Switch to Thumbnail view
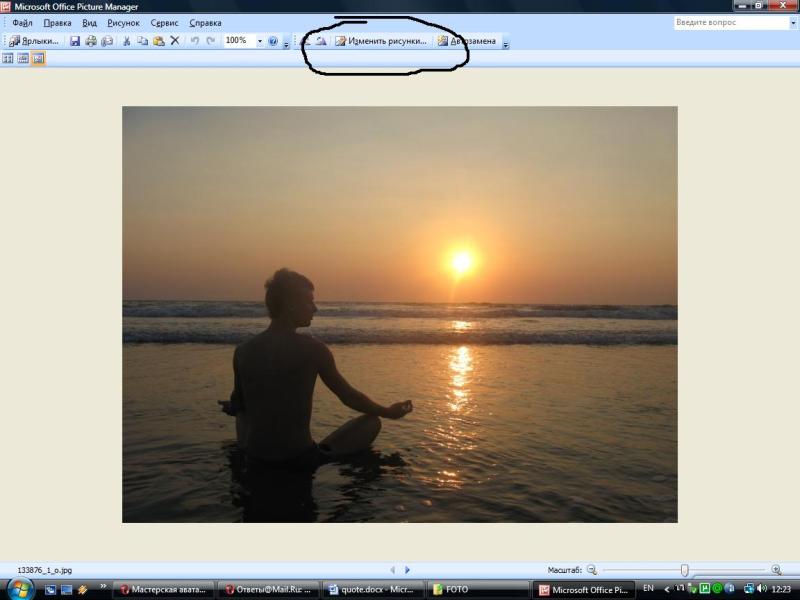800x600 pixels. (8, 59)
